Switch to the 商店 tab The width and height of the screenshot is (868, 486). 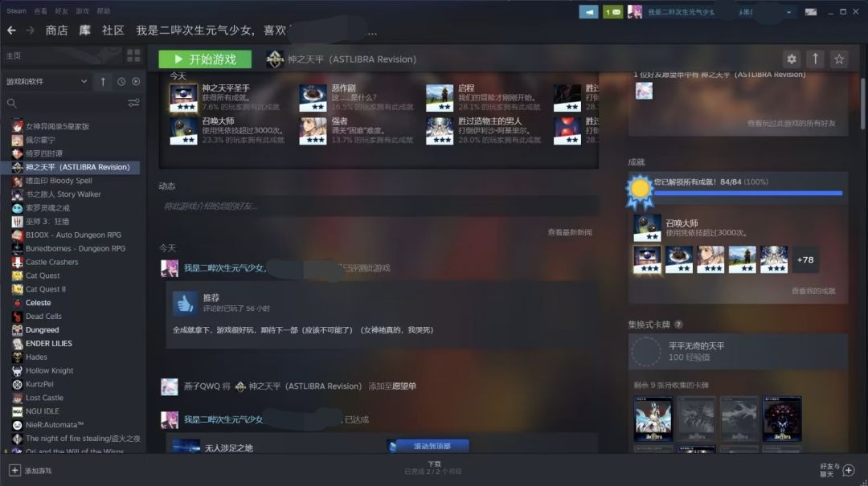click(x=56, y=31)
